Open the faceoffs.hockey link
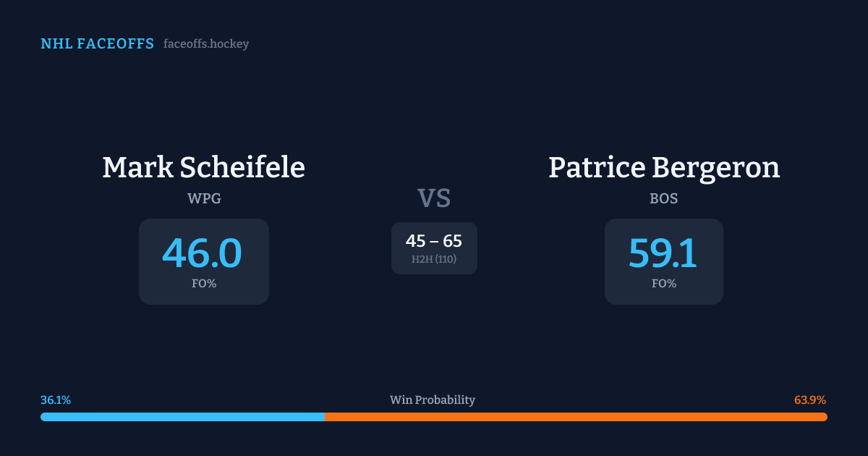 pos(206,44)
